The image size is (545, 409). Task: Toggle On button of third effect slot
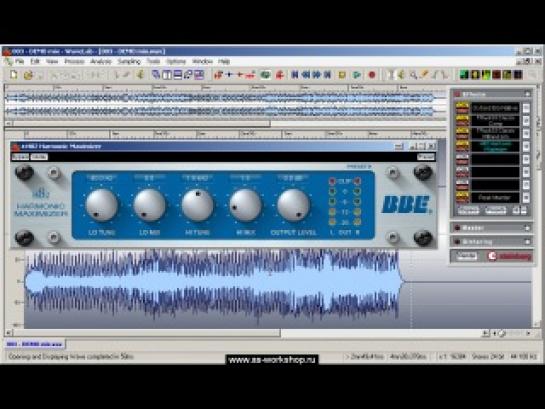462,131
